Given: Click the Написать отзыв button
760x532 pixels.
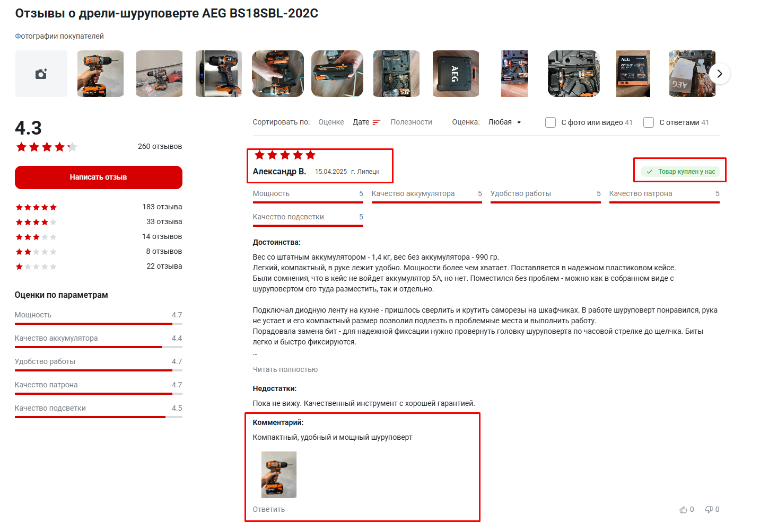Looking at the screenshot, I should (x=99, y=178).
